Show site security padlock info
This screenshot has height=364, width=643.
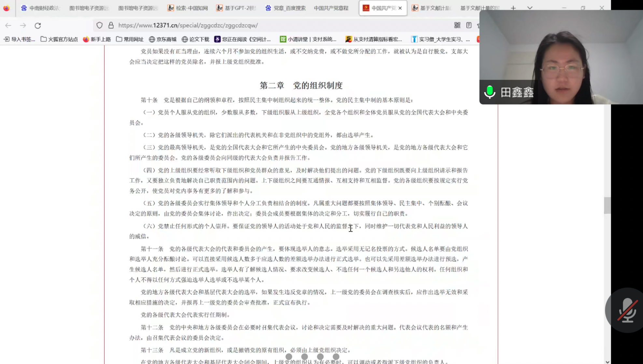click(111, 25)
